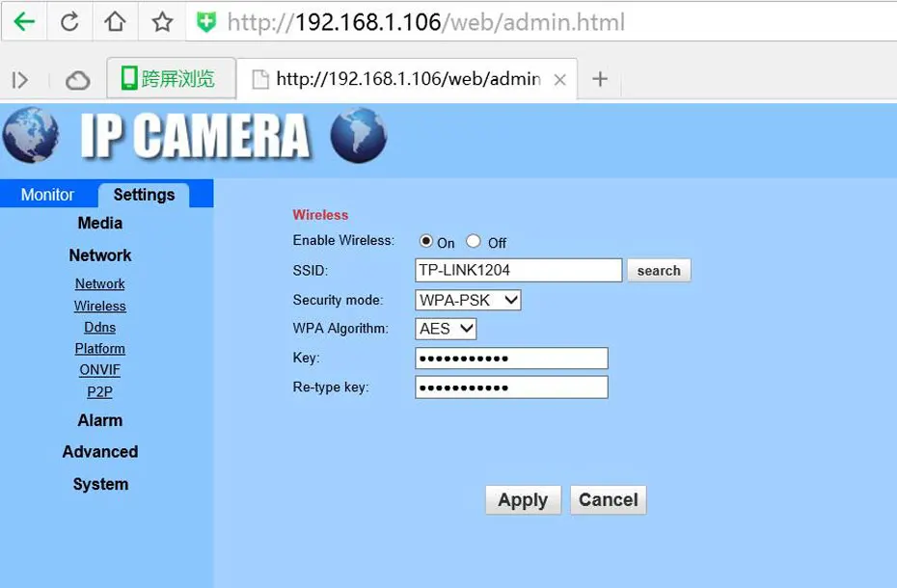The image size is (897, 588).
Task: Open the Platform settings link
Action: coord(100,348)
